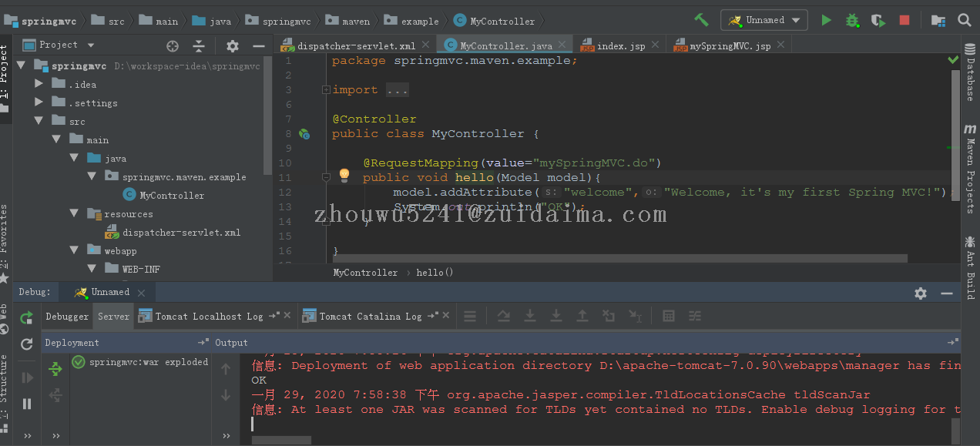The height and width of the screenshot is (446, 980).
Task: Run with coverage icon
Action: click(x=878, y=20)
